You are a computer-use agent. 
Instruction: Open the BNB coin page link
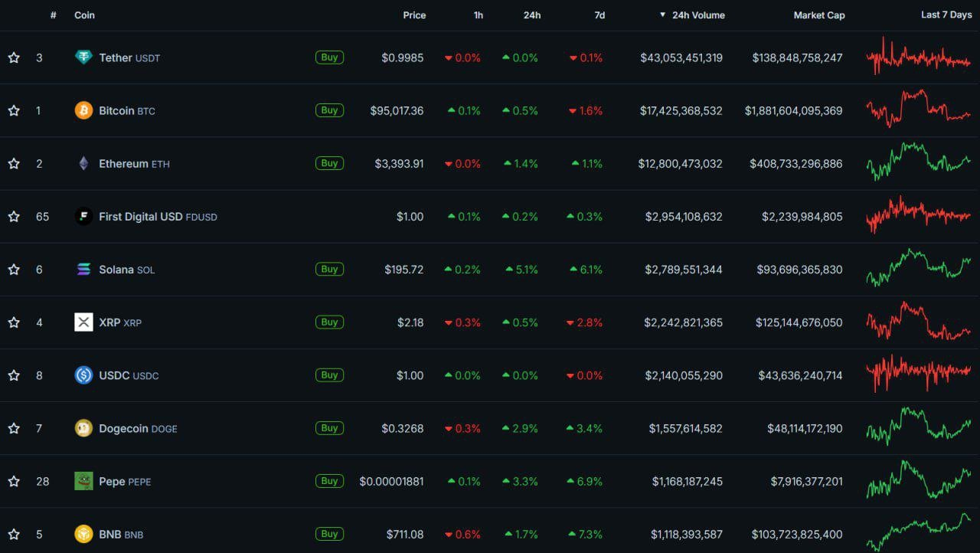tap(121, 534)
